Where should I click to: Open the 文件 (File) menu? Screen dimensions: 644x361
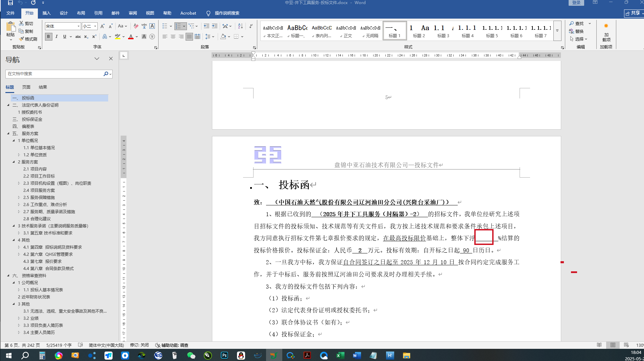point(10,13)
